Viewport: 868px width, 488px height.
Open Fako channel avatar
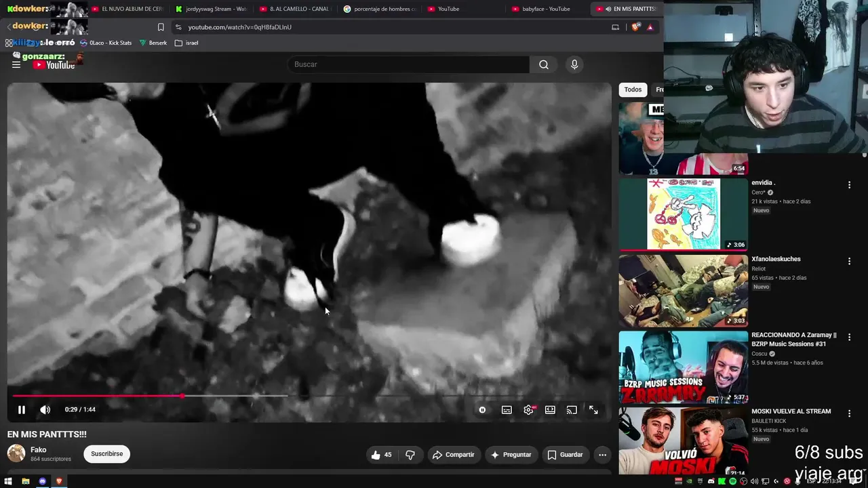[x=16, y=453]
